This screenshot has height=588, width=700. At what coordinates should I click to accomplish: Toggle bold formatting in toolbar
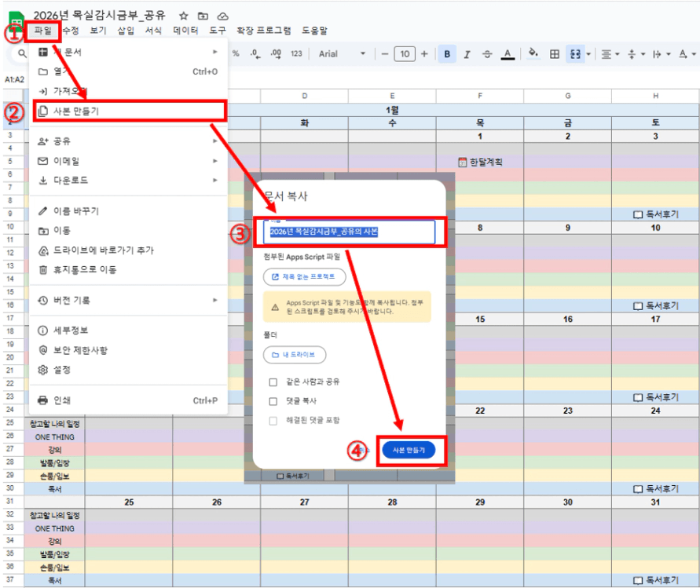(x=447, y=54)
